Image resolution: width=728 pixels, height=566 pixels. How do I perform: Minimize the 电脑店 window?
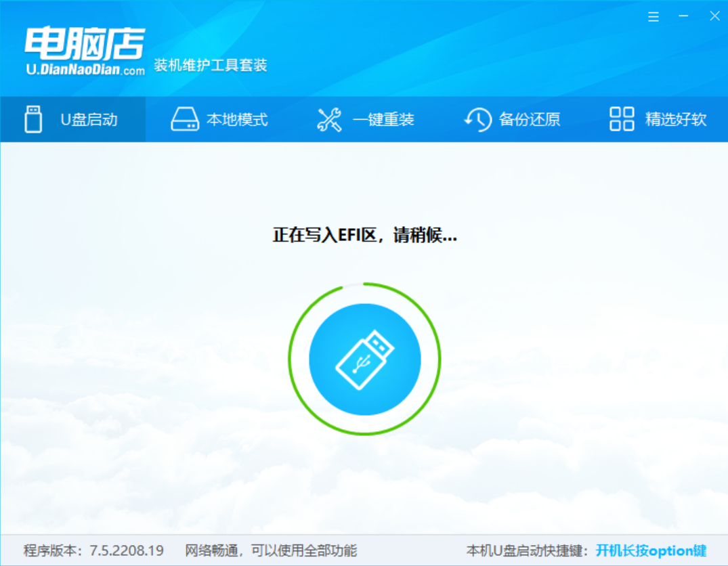(683, 16)
